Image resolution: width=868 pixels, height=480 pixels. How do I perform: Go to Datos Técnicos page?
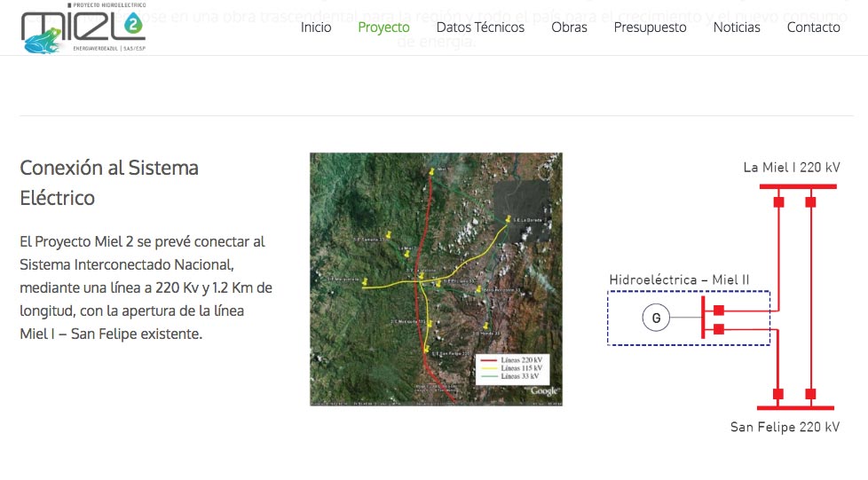coord(480,28)
